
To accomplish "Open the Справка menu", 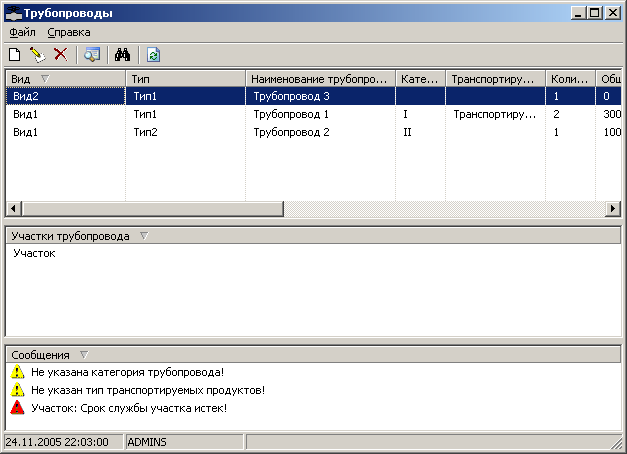I will [69, 32].
